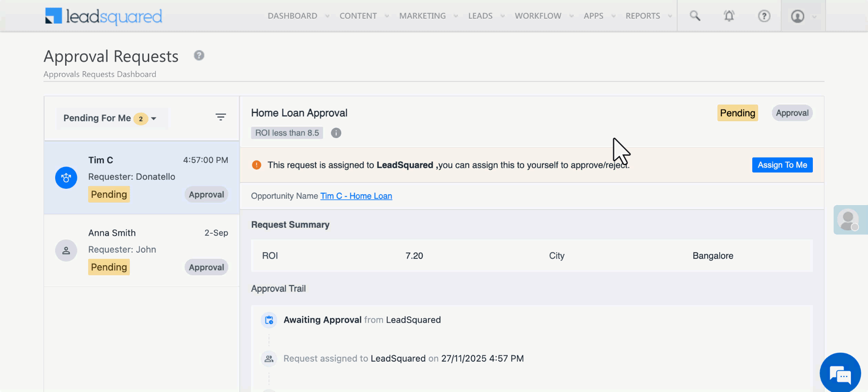Click help icon beside Approval Requests title
Screen dimensions: 868x392
(x=199, y=56)
